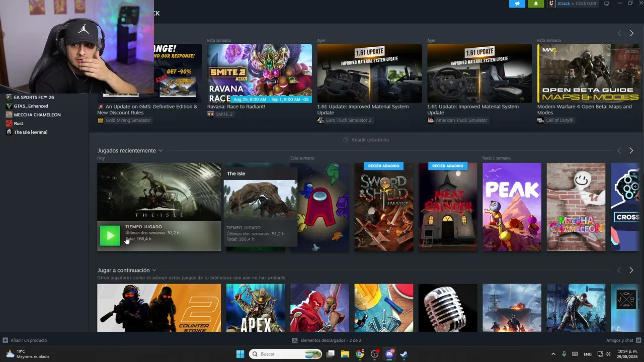The image size is (644, 362).
Task: Expand the Jugados recientemente shelf dropdown
Action: (160, 151)
